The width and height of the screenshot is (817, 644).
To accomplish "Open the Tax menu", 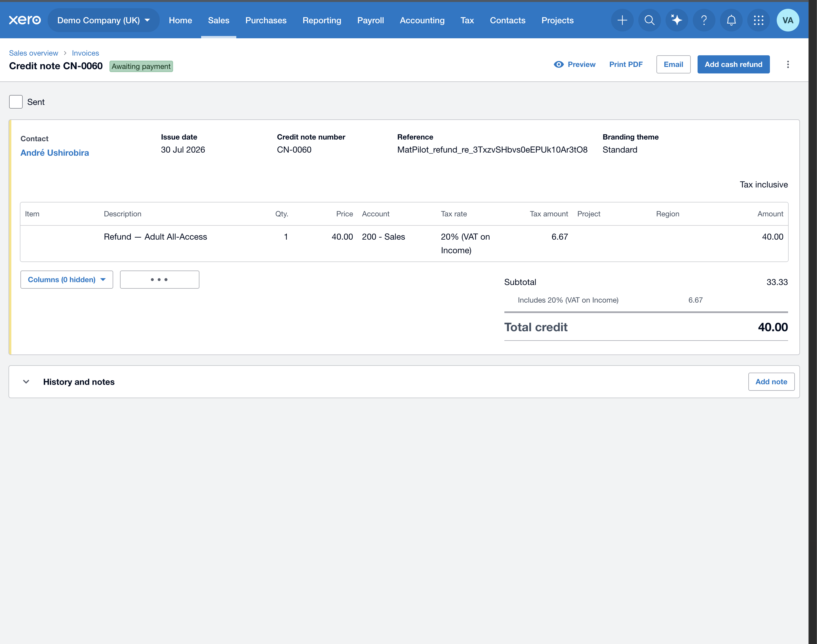I will point(467,20).
